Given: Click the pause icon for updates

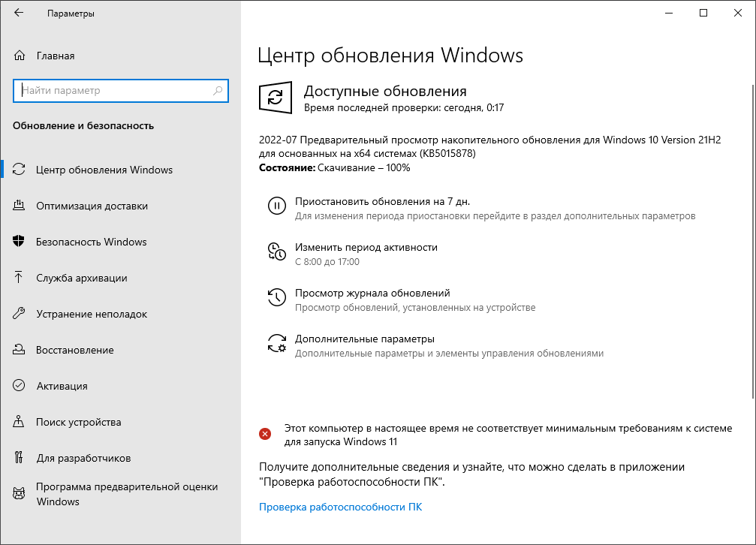Looking at the screenshot, I should [x=276, y=206].
